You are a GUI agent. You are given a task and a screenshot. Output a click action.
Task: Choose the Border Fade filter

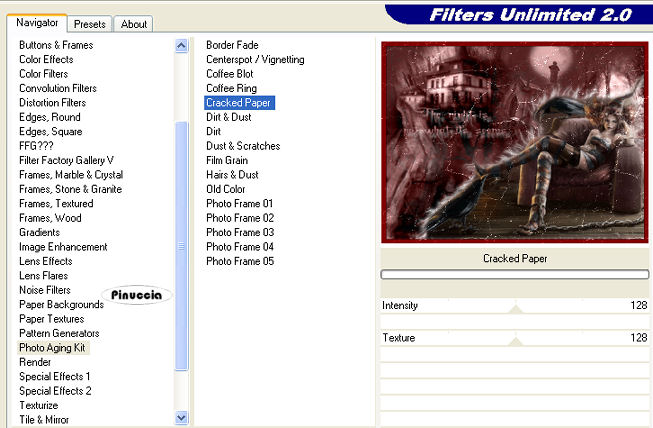click(x=232, y=45)
